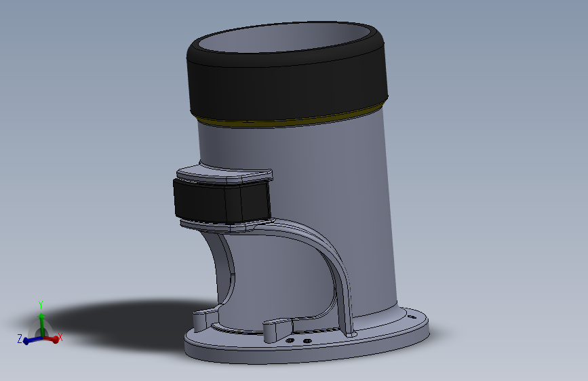This screenshot has height=381, width=588.
Task: Select the grey plate above the black block
Action: click(225, 174)
